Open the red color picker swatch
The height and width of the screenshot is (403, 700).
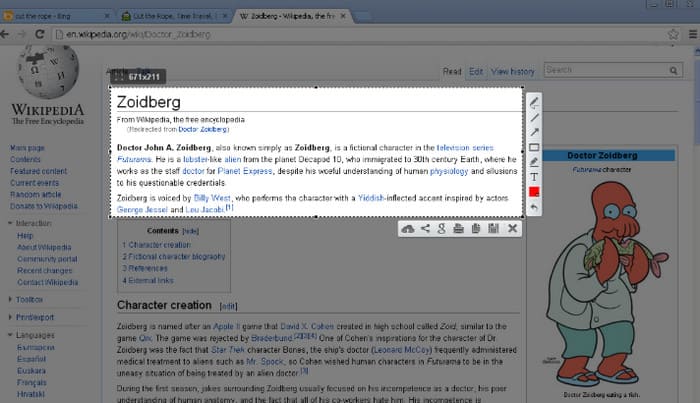pos(534,191)
